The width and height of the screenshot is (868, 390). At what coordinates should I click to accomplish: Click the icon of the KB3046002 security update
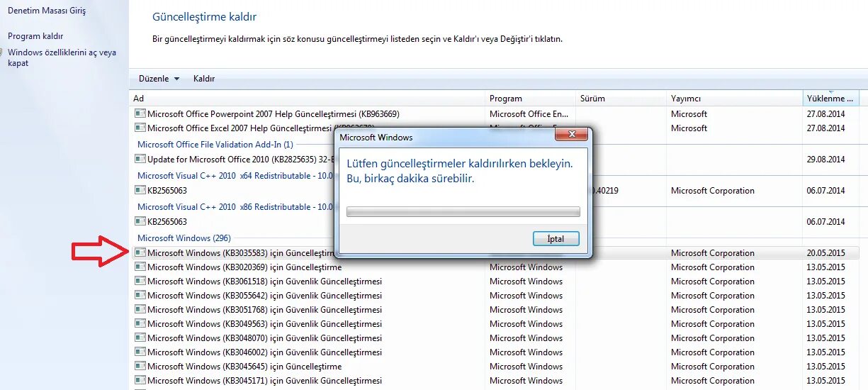[x=140, y=352]
